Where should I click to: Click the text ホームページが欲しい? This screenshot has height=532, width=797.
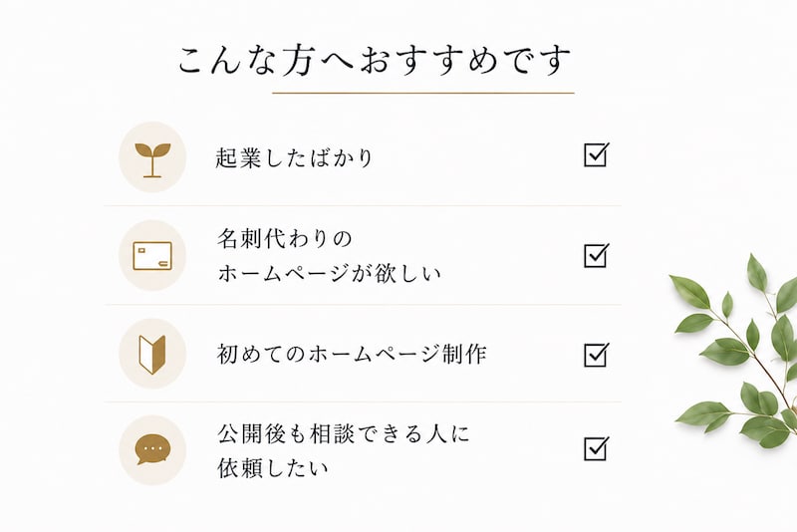tap(329, 273)
